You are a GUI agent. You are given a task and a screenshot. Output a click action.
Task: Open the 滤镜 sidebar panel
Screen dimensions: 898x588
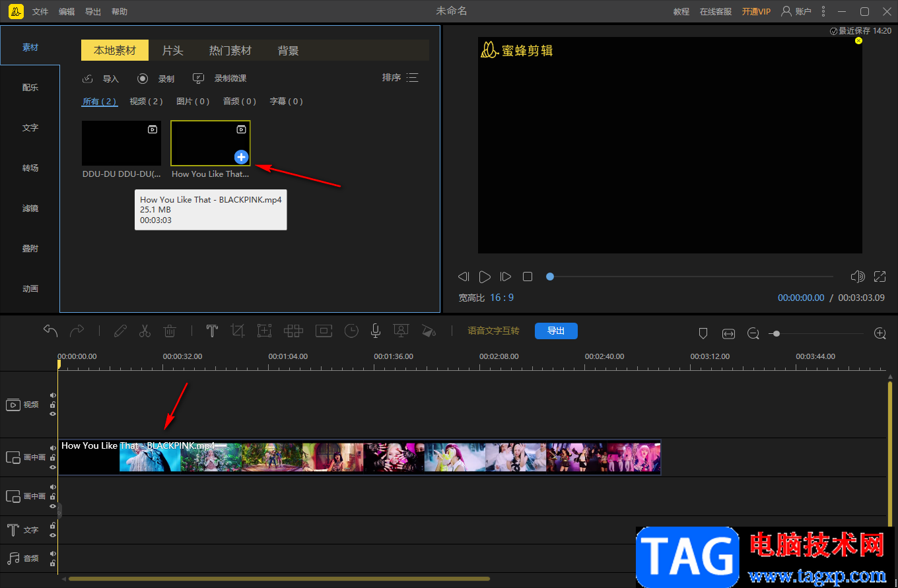[30, 209]
